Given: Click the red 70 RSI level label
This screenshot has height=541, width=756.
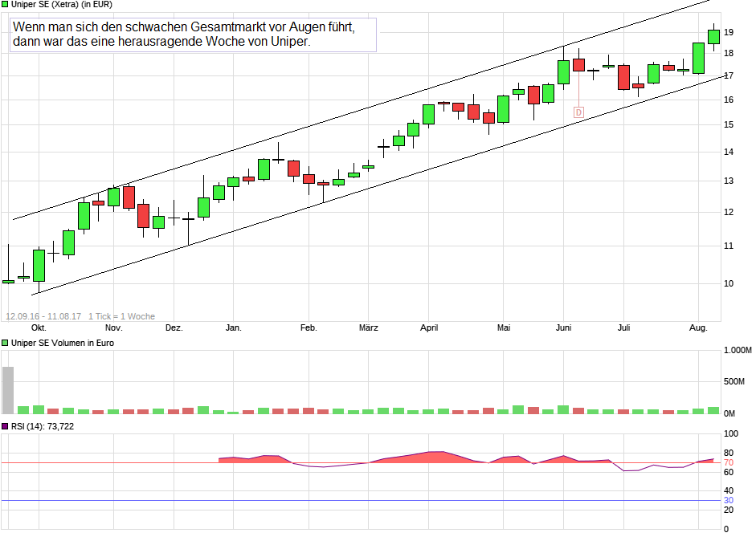Looking at the screenshot, I should (729, 462).
